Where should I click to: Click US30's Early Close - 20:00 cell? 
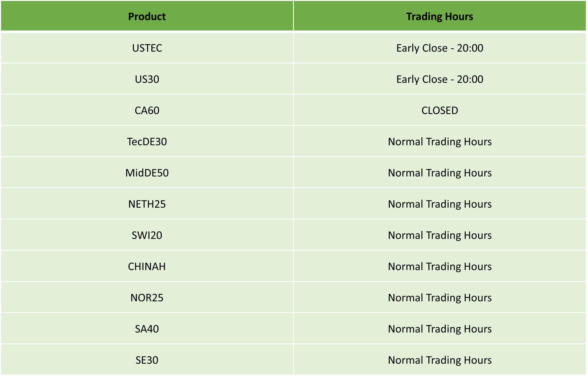point(439,79)
